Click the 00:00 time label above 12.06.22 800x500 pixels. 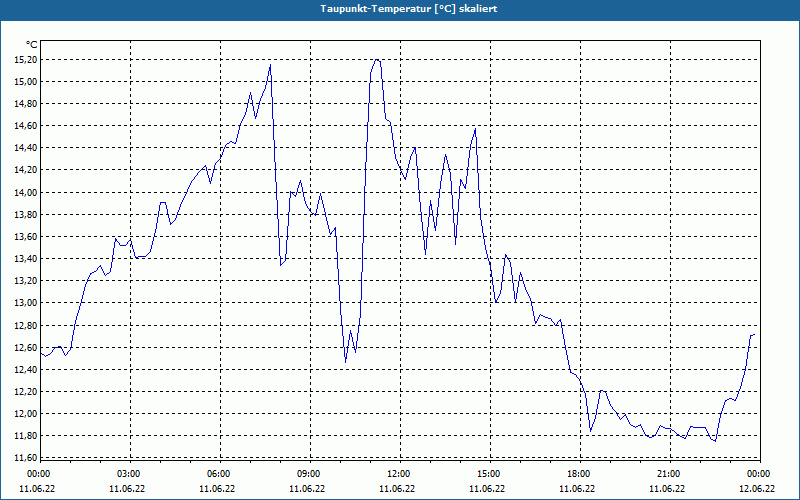(759, 474)
